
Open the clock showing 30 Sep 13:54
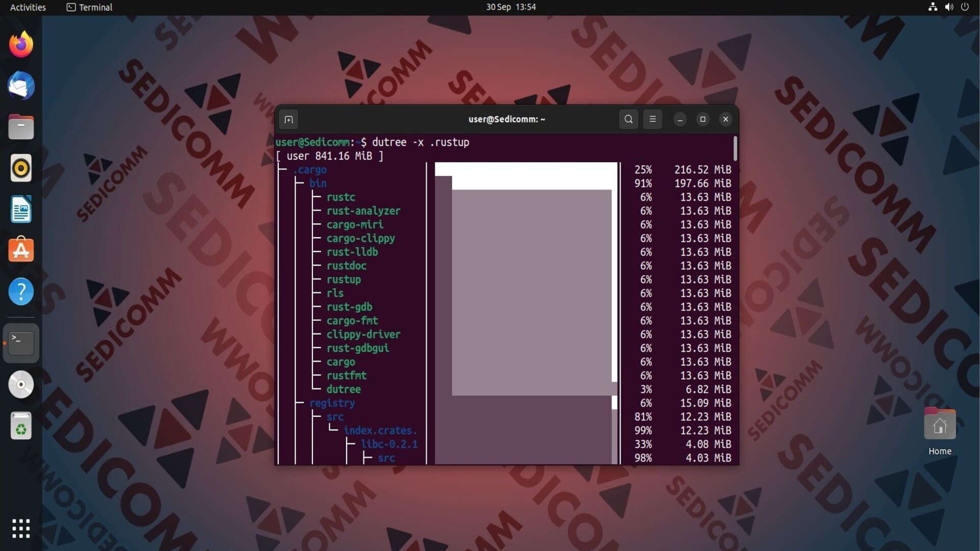pos(510,7)
